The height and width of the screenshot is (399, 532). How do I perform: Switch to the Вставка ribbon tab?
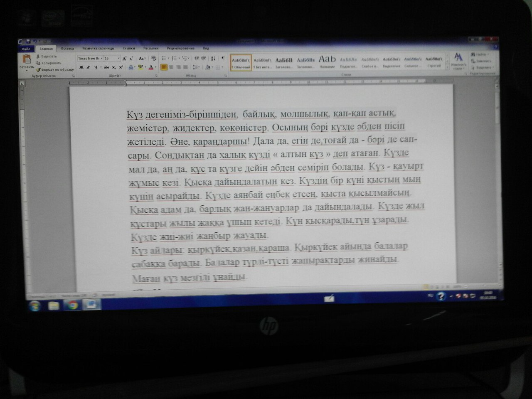click(x=67, y=49)
